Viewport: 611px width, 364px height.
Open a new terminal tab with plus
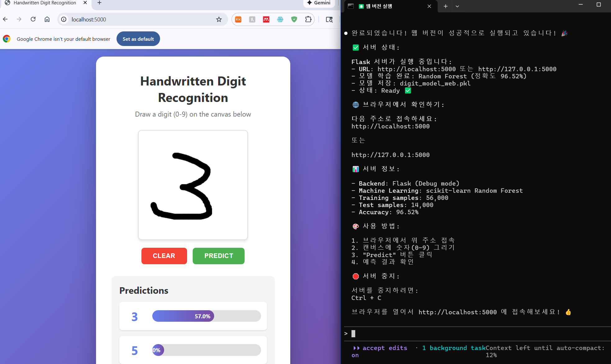pyautogui.click(x=445, y=6)
